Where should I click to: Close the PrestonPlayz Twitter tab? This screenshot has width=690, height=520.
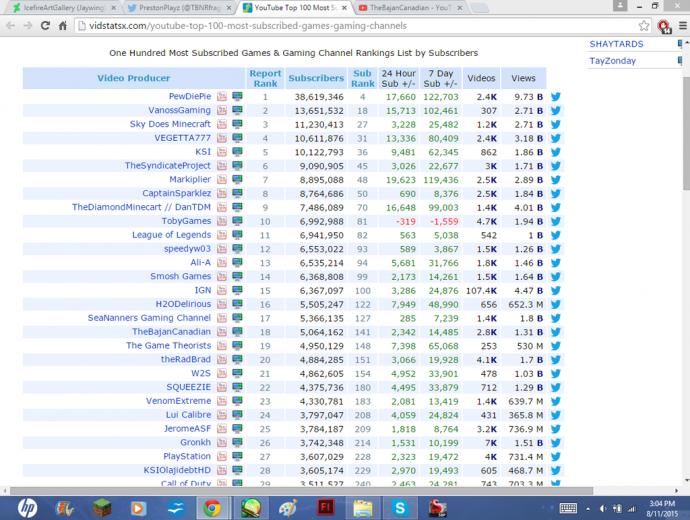point(229,7)
